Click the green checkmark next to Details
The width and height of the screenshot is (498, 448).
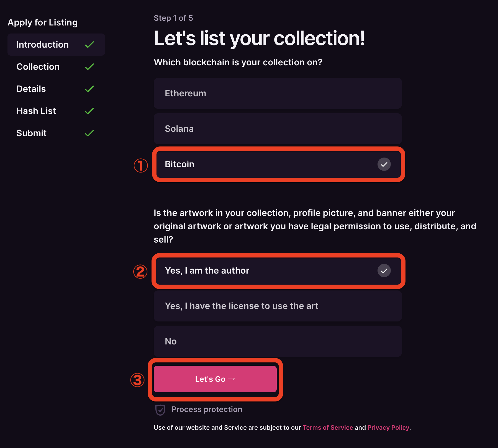(89, 89)
